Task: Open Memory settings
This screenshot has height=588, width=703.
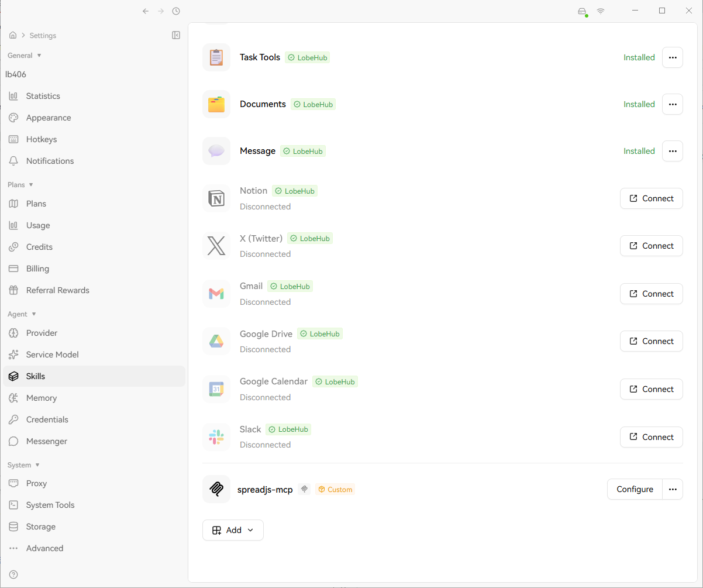Action: pos(94,398)
